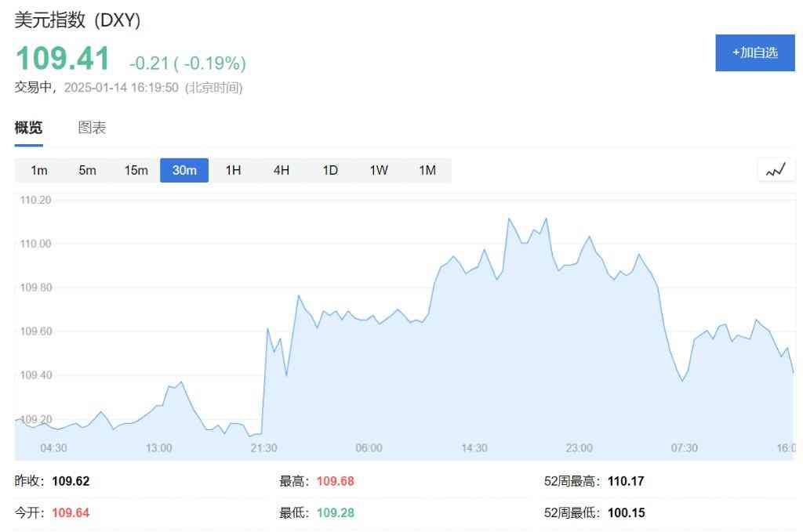The height and width of the screenshot is (532, 803).
Task: Select the 5m interval
Action: (87, 170)
